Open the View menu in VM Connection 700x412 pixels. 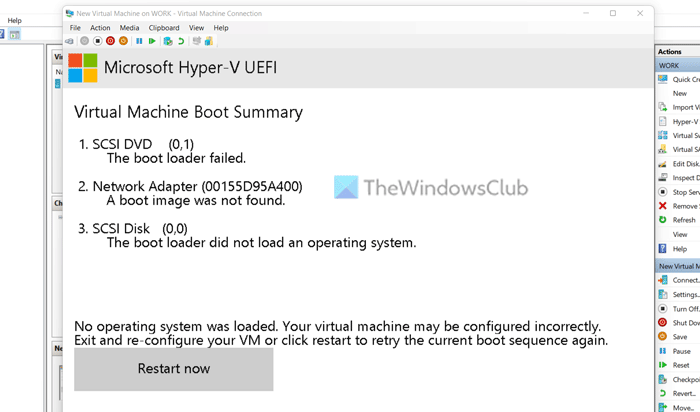point(196,28)
